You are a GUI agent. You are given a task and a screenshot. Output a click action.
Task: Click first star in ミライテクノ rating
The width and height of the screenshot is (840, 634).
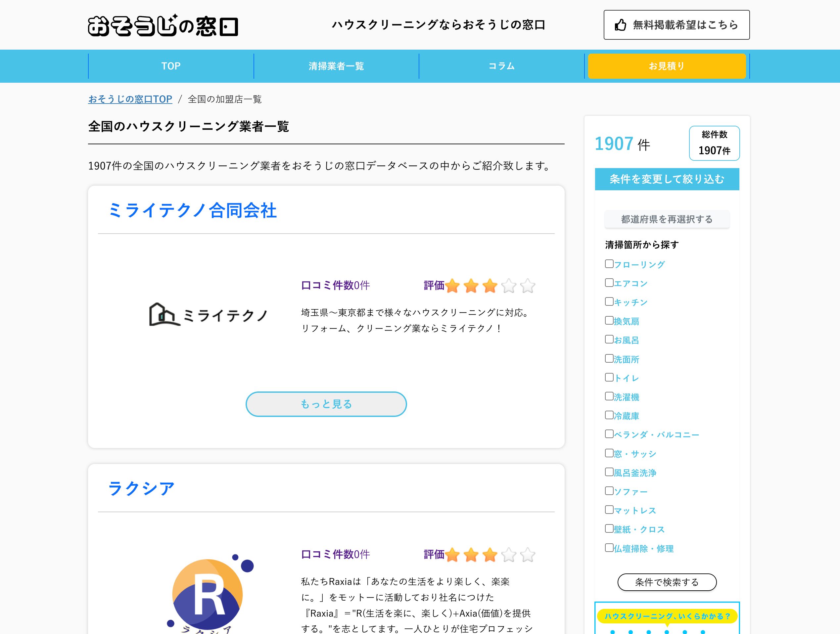coord(452,286)
